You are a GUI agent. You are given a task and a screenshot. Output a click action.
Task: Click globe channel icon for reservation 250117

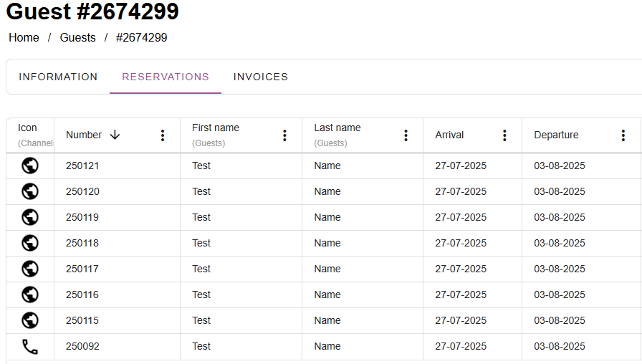click(x=30, y=269)
